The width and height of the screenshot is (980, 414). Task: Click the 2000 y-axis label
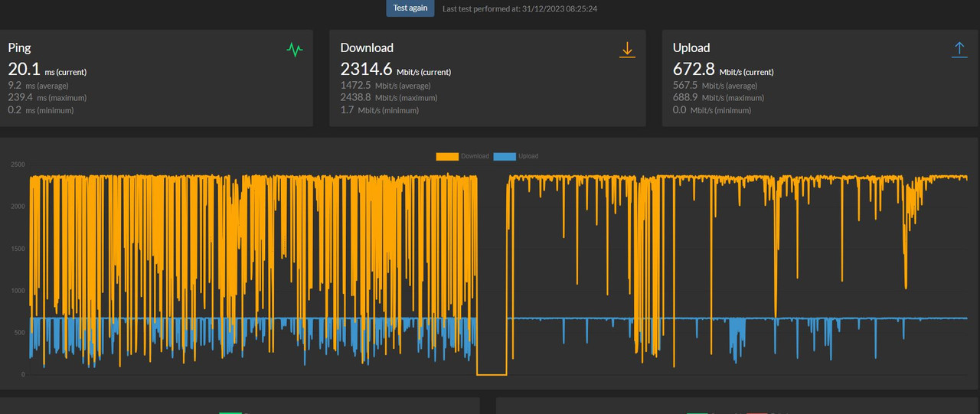[18, 207]
